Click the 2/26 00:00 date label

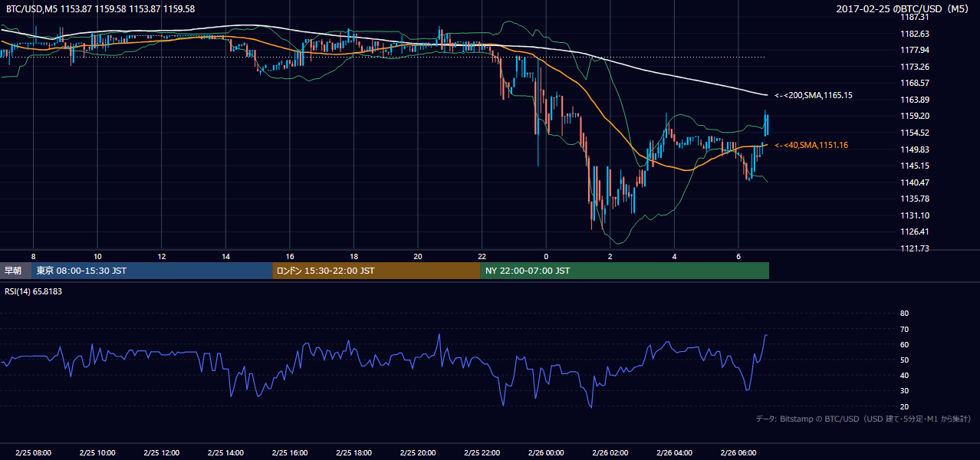tap(546, 453)
